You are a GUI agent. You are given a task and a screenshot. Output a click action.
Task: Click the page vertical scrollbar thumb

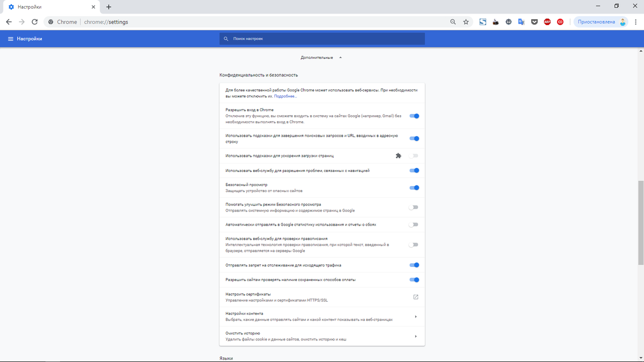640,222
